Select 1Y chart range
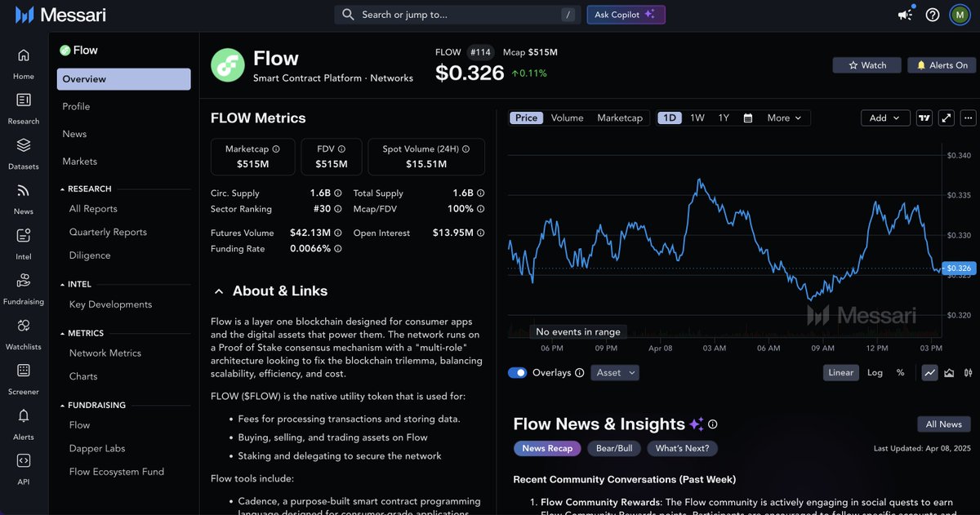 point(724,118)
